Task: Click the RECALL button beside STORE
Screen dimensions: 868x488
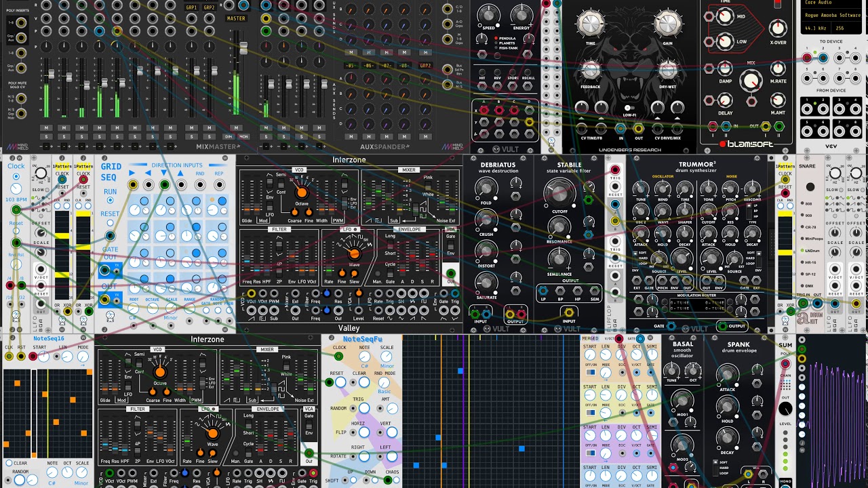Action: (x=529, y=73)
